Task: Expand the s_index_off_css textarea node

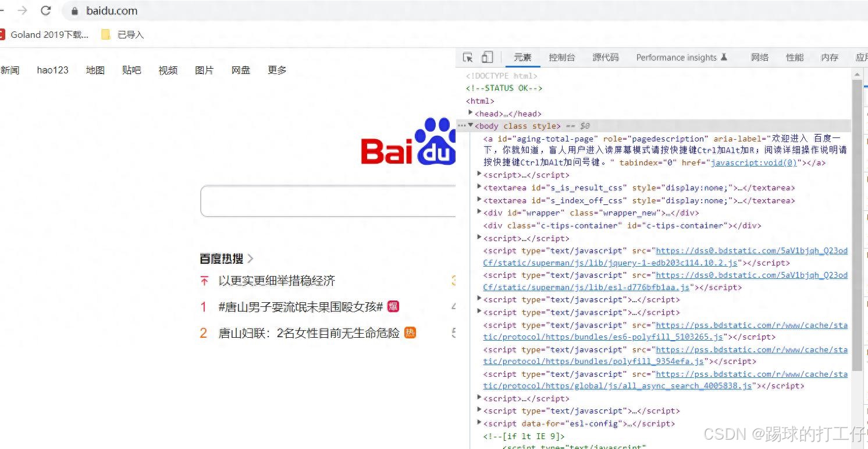Action: point(479,200)
